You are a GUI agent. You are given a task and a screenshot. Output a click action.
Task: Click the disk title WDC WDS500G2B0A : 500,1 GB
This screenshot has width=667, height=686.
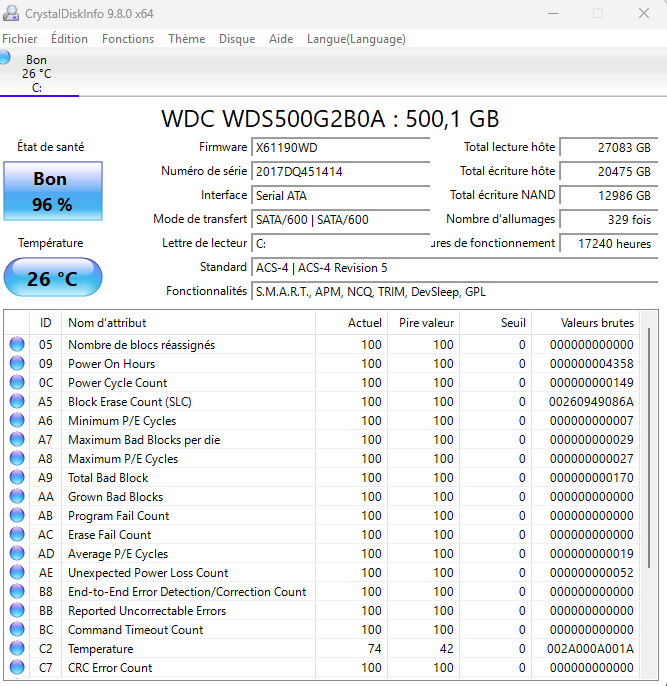coord(330,119)
